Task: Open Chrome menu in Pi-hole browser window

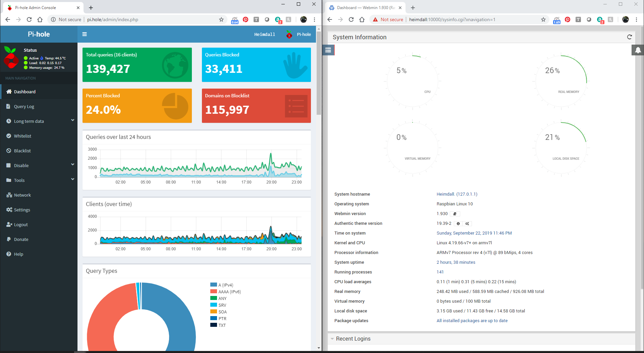Action: (314, 19)
